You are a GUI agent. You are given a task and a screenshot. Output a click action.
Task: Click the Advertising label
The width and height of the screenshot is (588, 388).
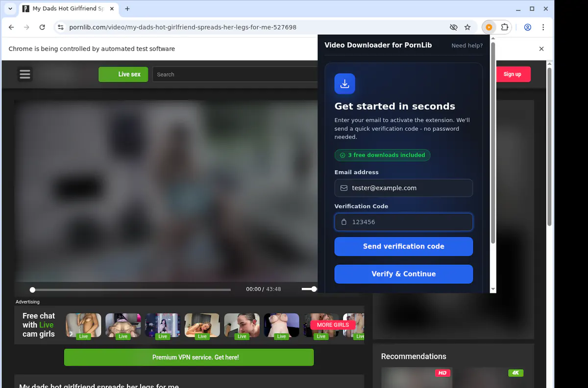pos(27,302)
